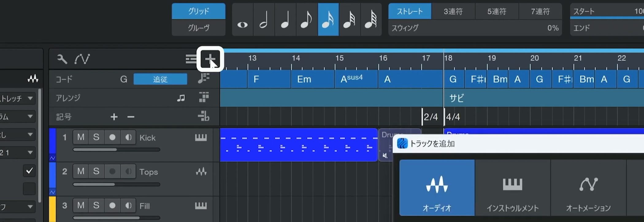The width and height of the screenshot is (644, 222).
Task: Solo the Tops track
Action: pyautogui.click(x=96, y=171)
